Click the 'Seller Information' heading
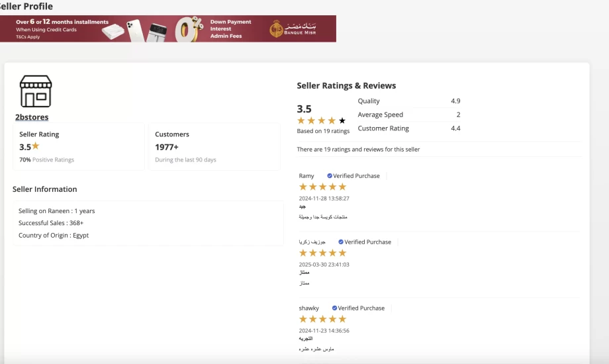This screenshot has width=609, height=364. coord(44,189)
